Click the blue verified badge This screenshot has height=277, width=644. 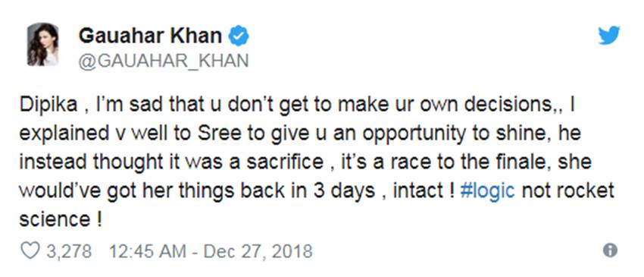(x=239, y=36)
